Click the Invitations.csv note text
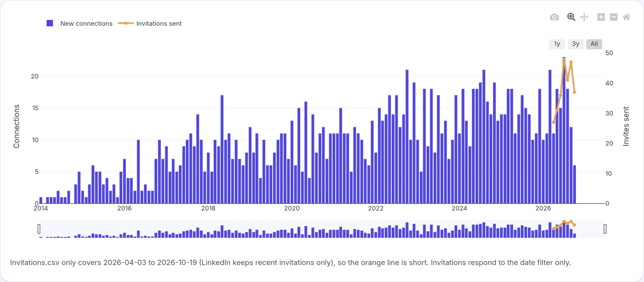 (x=291, y=263)
